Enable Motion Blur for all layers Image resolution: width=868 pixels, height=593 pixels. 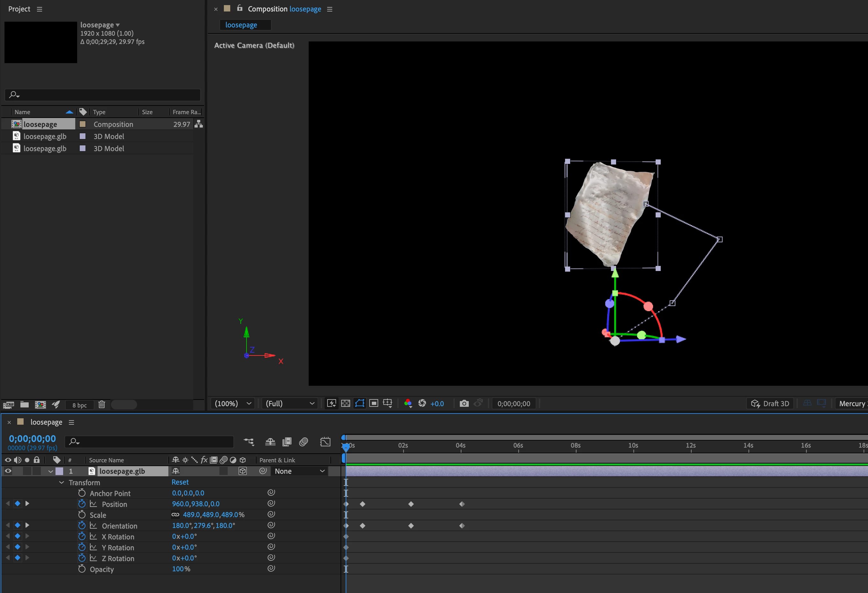pos(304,442)
